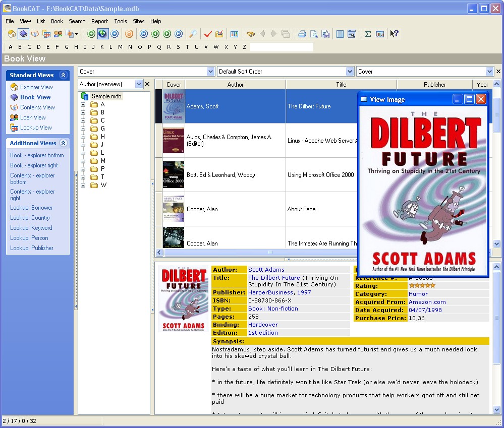
Task: Open Find with the magnifying glass icon
Action: pos(193,34)
